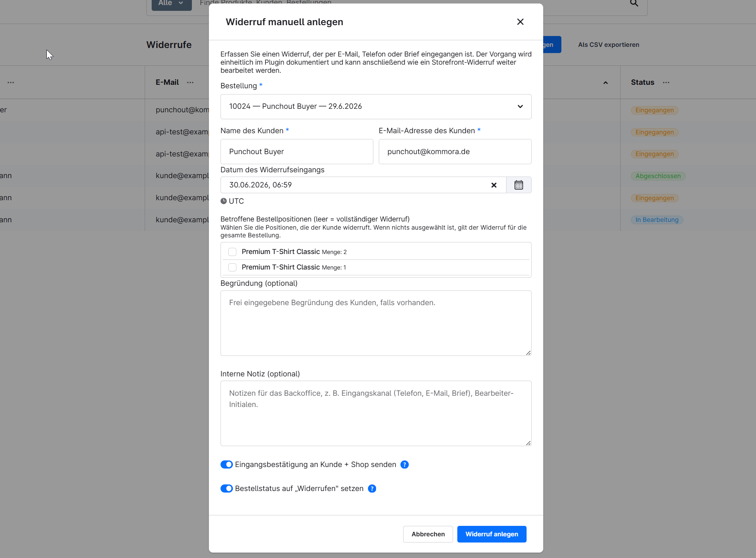Check Premium T-Shirt Classic Menge 2
Image resolution: width=756 pixels, height=558 pixels.
point(232,252)
